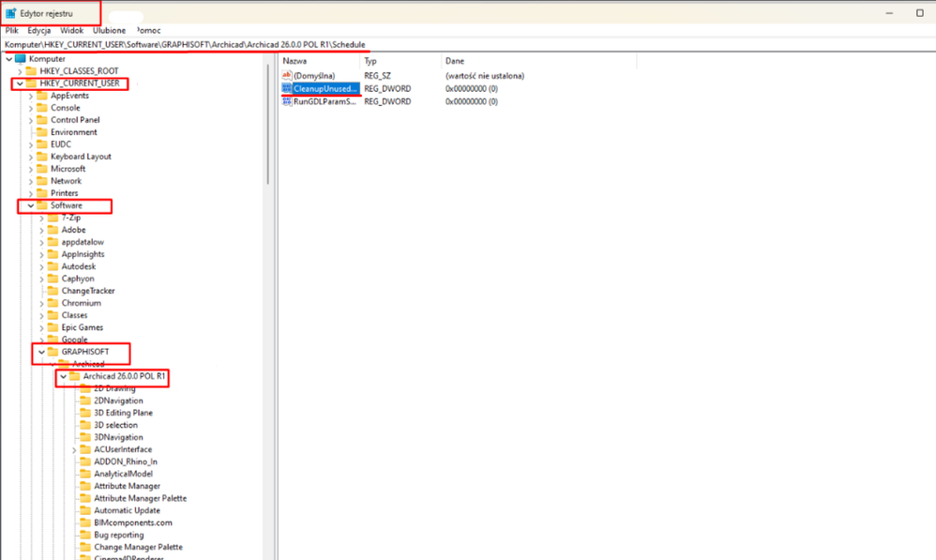Select the BIMcomponents.com key
The height and width of the screenshot is (560, 936).
click(133, 523)
